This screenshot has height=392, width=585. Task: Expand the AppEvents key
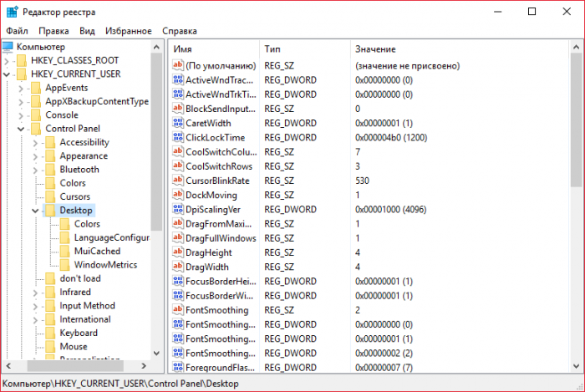point(21,89)
